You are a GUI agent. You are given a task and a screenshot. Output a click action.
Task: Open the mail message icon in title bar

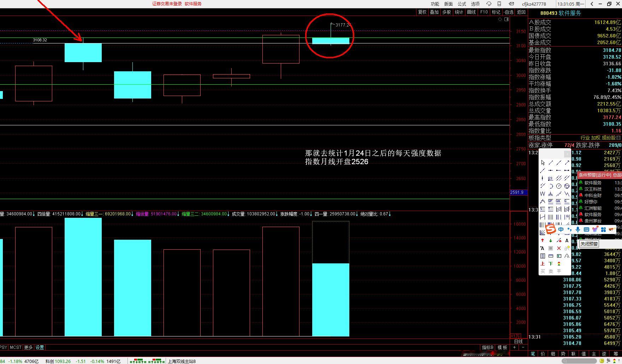point(511,4)
